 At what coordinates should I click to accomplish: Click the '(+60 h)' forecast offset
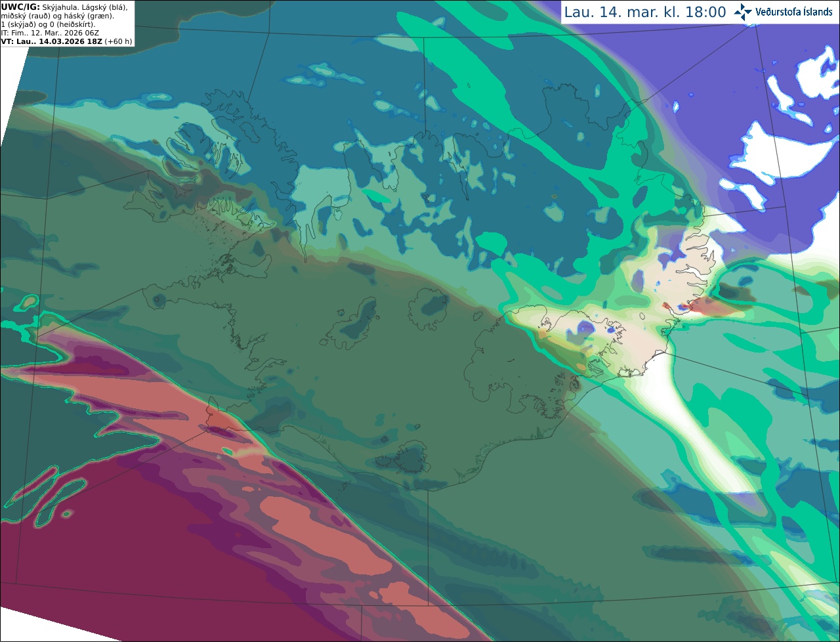(118, 41)
